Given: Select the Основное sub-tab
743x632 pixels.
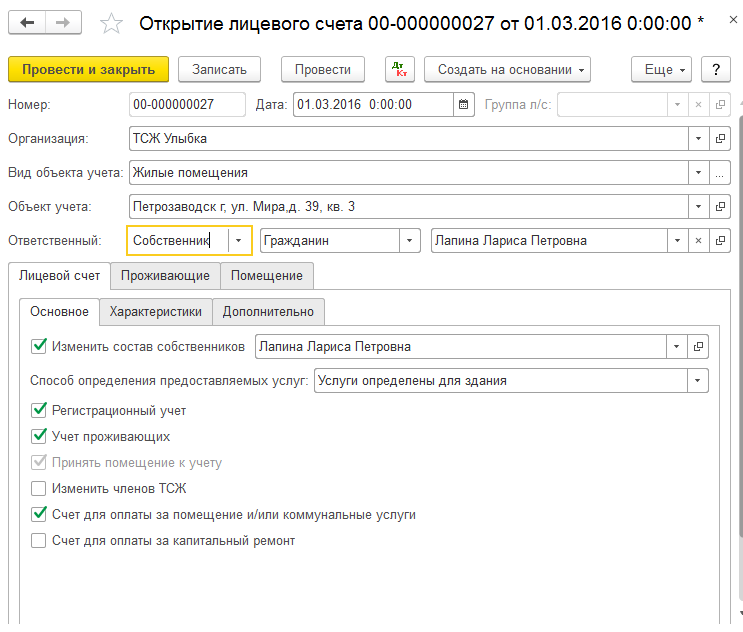Looking at the screenshot, I should [x=59, y=312].
